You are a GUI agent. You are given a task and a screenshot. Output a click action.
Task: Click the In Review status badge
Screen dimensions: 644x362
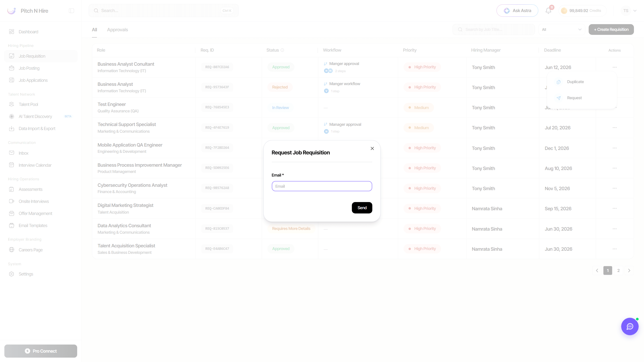[x=280, y=107]
